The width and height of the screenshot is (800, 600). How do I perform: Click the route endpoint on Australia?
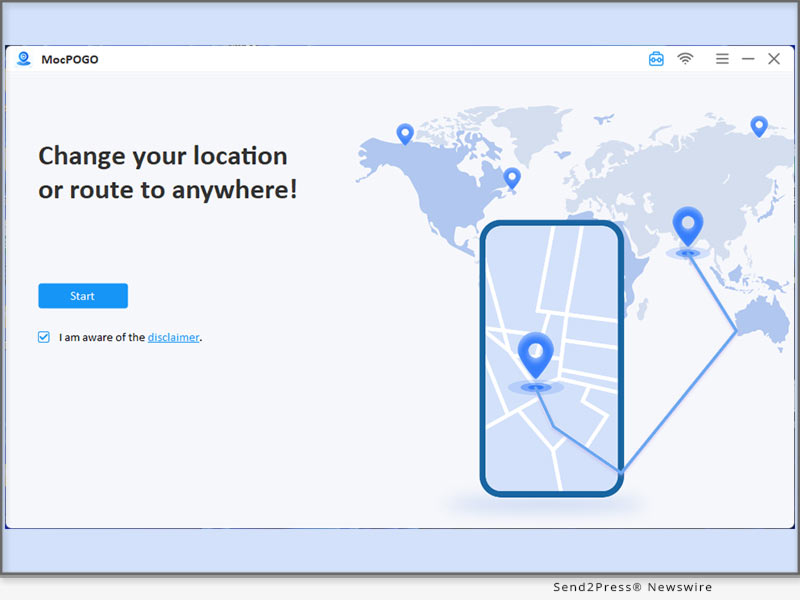coord(738,333)
